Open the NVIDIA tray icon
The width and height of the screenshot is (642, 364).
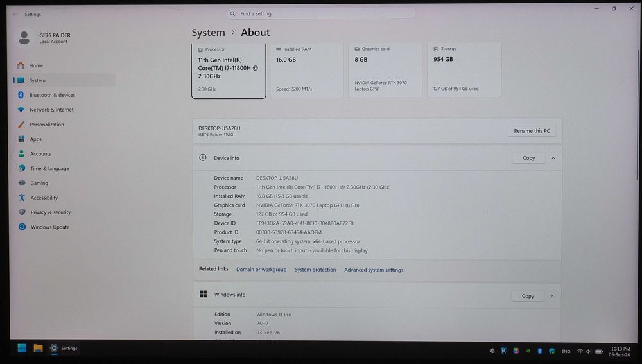[528, 351]
